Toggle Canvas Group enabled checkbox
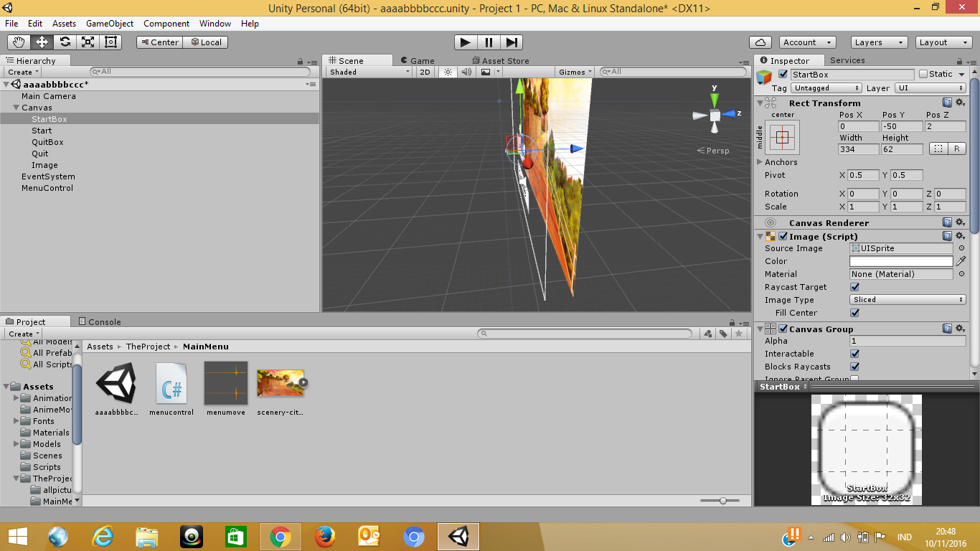 point(783,329)
